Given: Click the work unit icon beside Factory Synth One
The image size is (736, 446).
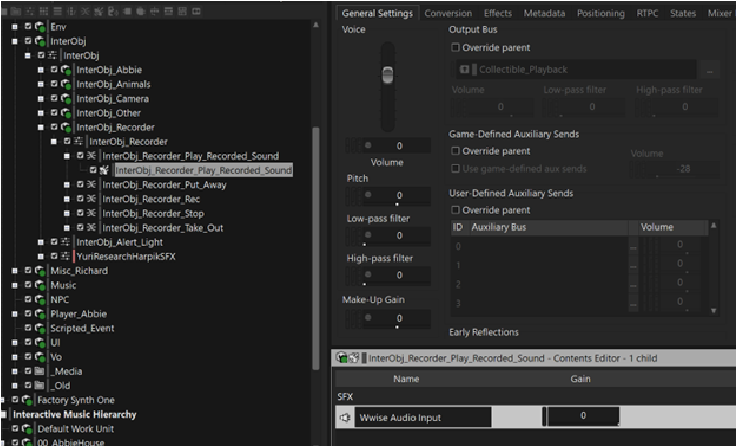Looking at the screenshot, I should pos(27,400).
